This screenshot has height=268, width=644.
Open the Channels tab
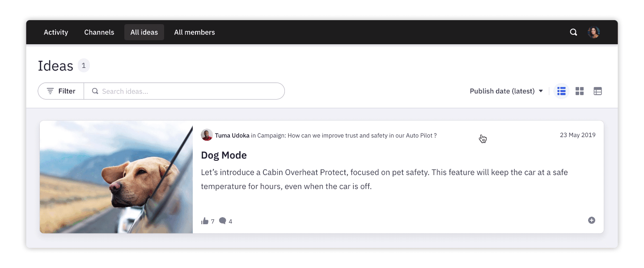coord(99,32)
